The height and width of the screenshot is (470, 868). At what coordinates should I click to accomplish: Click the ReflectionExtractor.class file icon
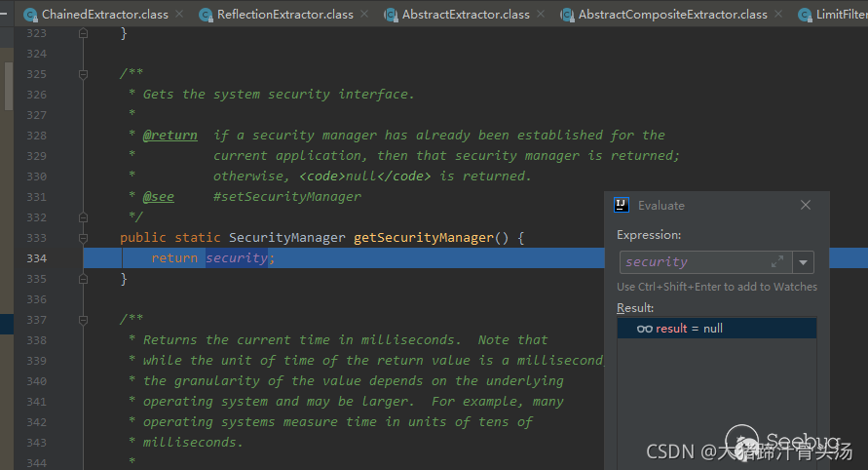[x=206, y=15]
